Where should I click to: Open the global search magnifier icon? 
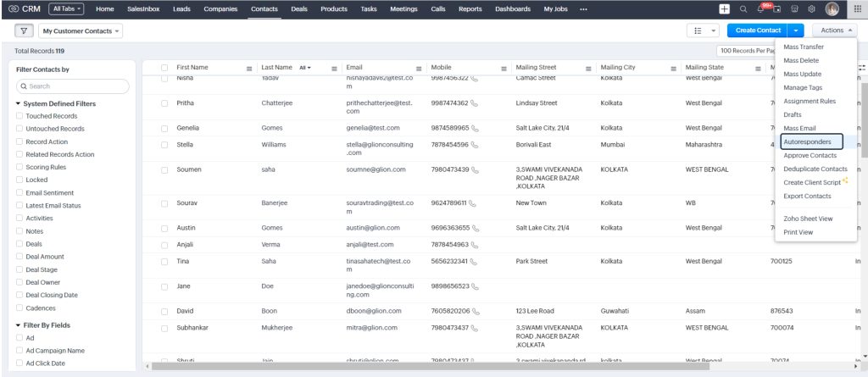(743, 8)
